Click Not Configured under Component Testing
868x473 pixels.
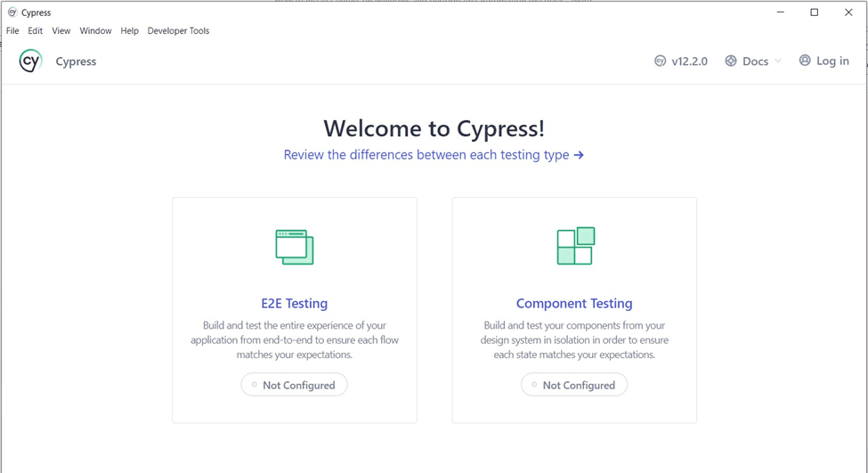(x=574, y=385)
